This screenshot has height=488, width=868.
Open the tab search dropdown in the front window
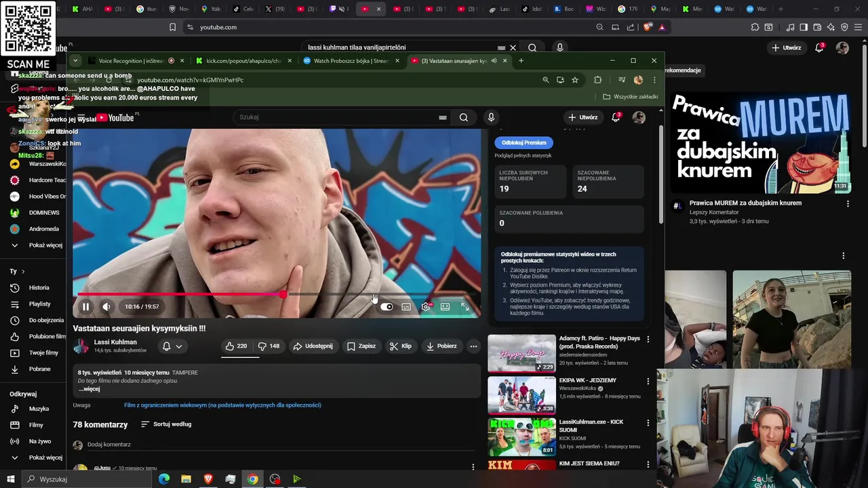point(75,61)
